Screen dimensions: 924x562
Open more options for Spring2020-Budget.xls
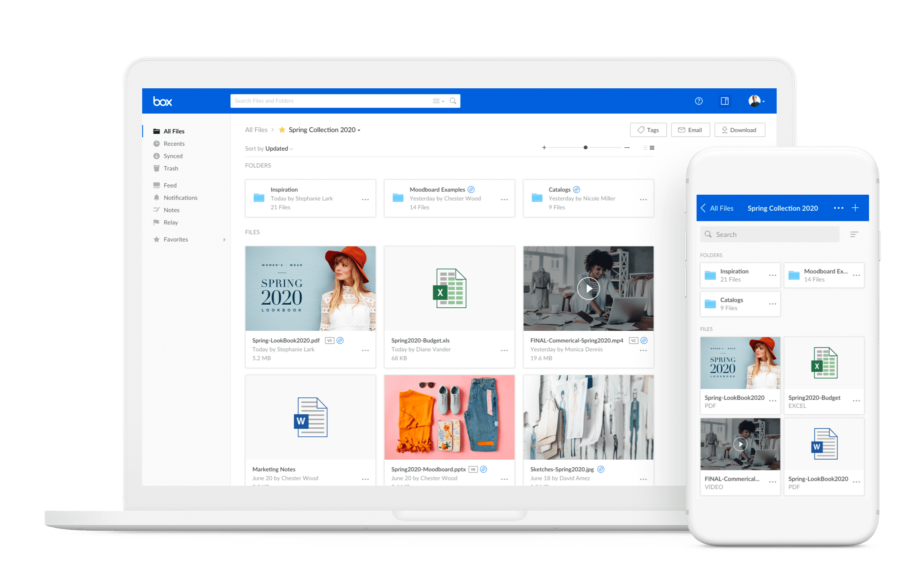(x=504, y=350)
